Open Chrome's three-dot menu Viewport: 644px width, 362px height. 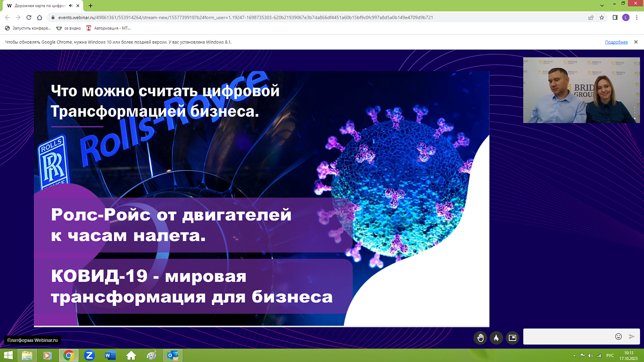pos(637,18)
